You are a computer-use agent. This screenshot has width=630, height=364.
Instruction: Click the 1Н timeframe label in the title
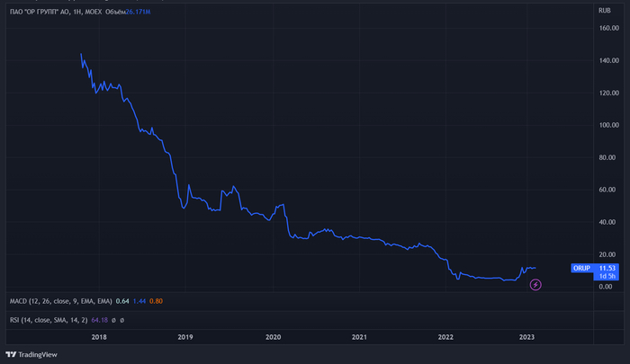click(x=77, y=12)
